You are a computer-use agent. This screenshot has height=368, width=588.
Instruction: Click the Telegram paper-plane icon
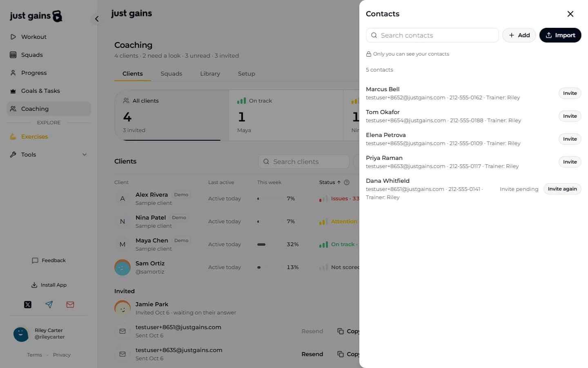(x=49, y=305)
